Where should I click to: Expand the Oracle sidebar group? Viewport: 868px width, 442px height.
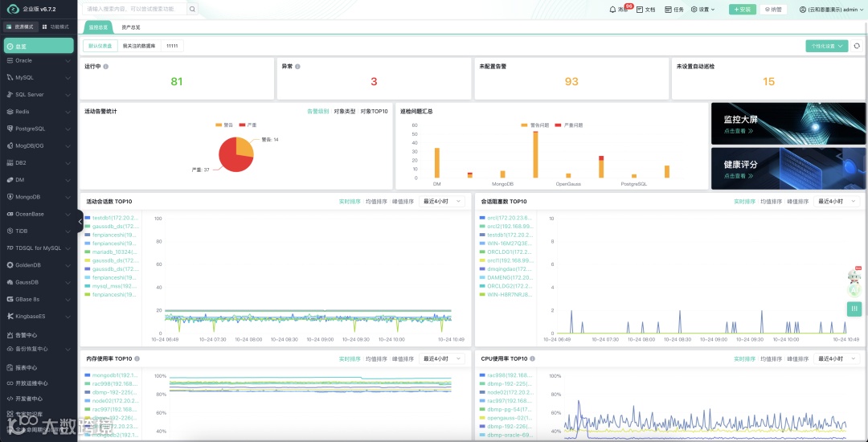click(39, 61)
